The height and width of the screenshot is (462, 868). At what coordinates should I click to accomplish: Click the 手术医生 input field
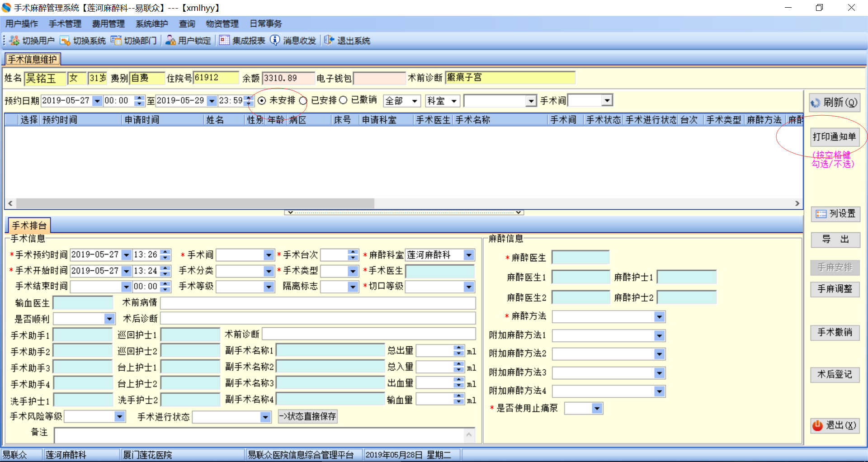coord(440,271)
